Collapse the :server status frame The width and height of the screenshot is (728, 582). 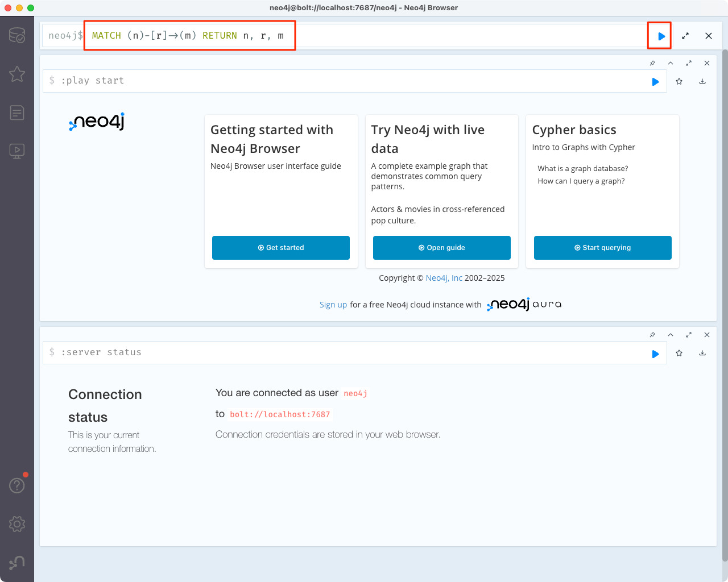point(671,335)
